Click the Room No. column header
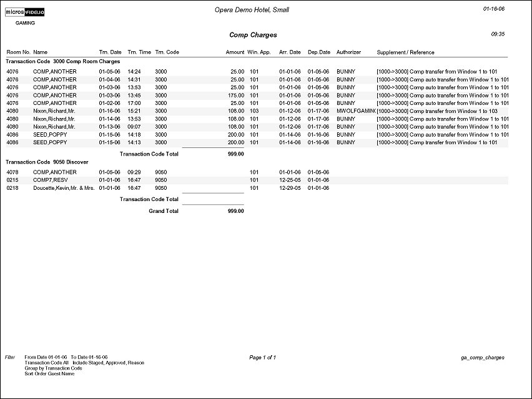532x399 pixels. tap(17, 52)
